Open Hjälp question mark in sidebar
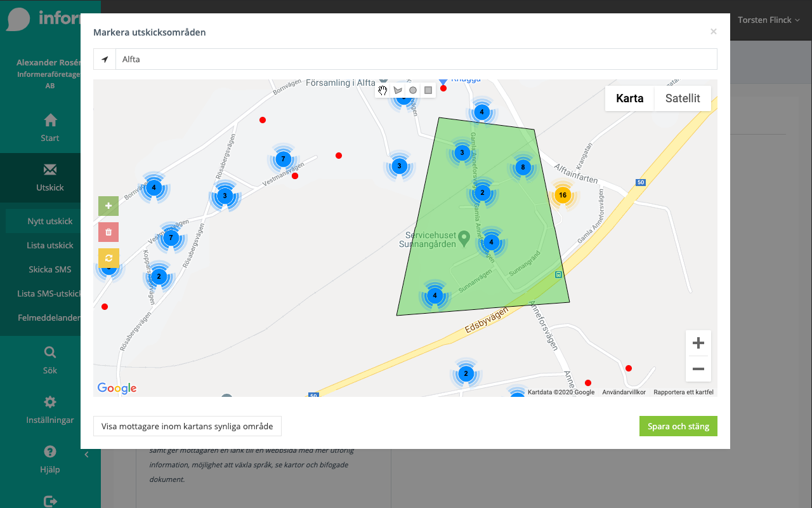Viewport: 812px width, 508px height. tap(50, 459)
